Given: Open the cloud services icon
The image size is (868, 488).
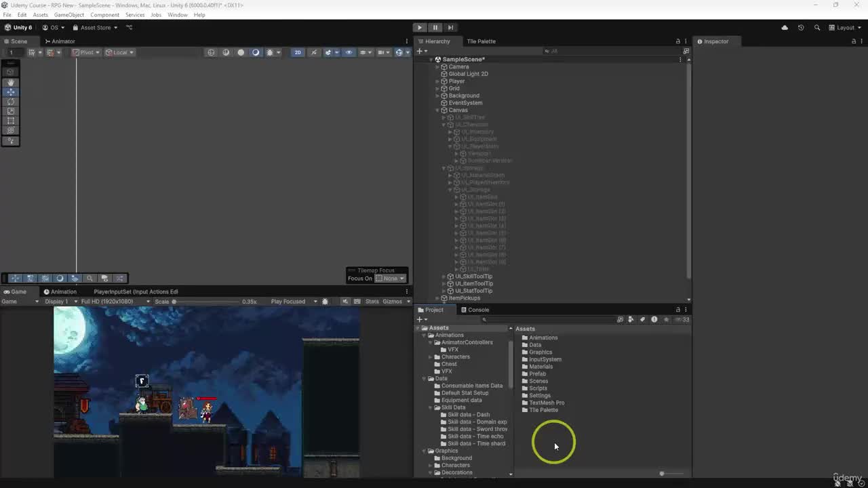Looking at the screenshot, I should [x=785, y=28].
